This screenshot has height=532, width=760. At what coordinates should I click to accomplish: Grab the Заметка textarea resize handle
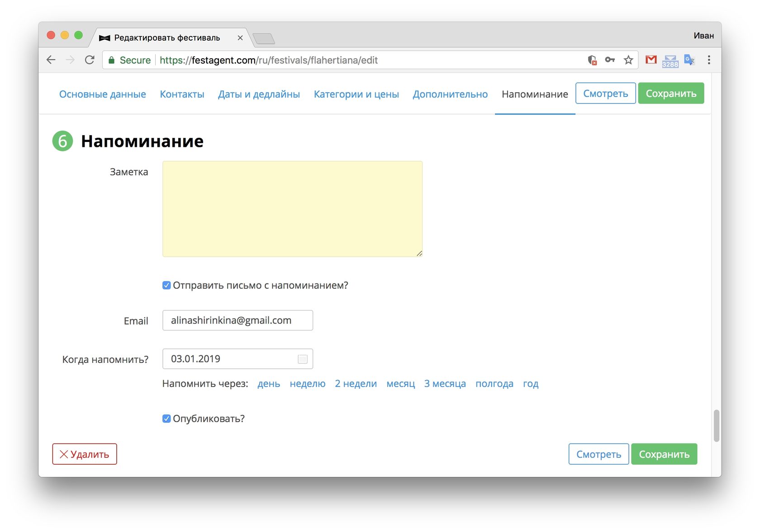(x=419, y=254)
